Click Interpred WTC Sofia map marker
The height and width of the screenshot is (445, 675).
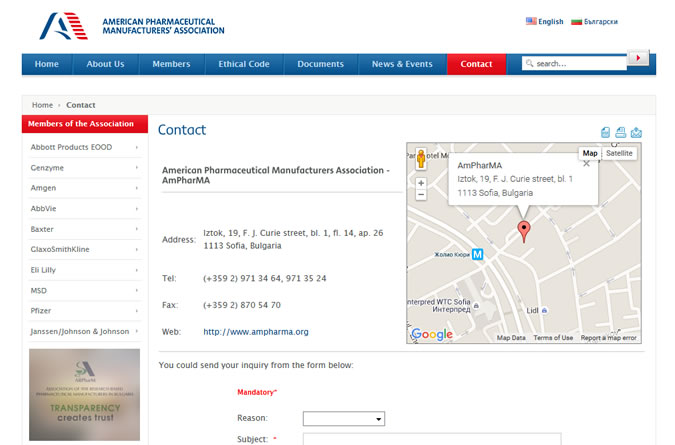(x=476, y=306)
